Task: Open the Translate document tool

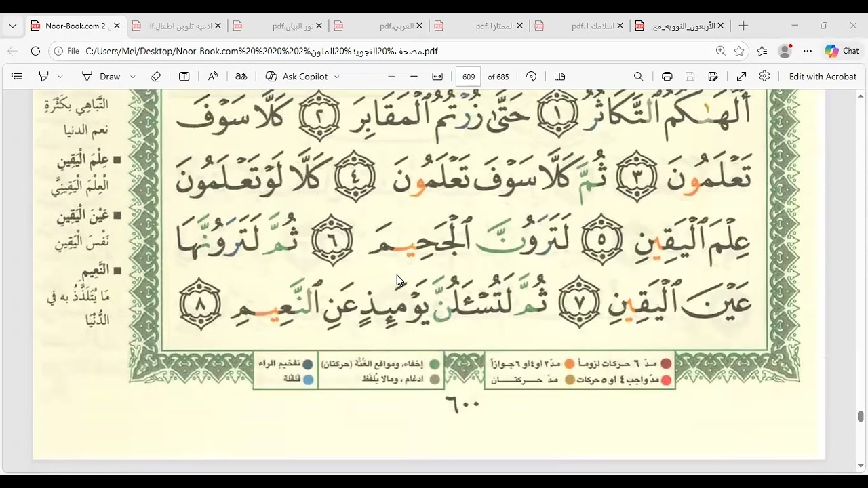Action: [241, 77]
